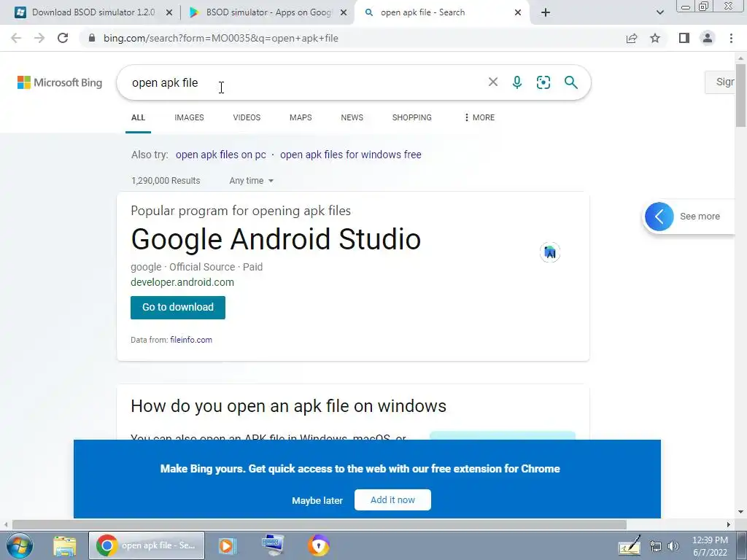
Task: Click the 'How do you open an apk file on windows' heading
Action: click(288, 406)
